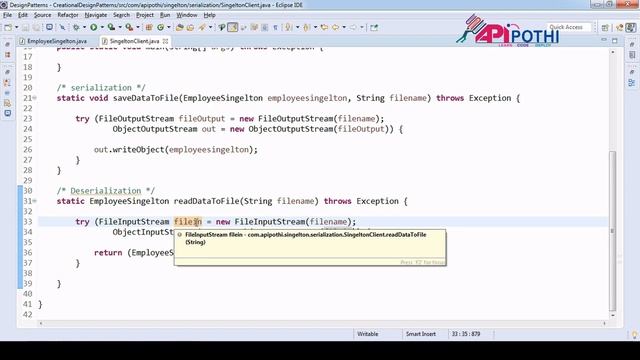Click the green Run button
The height and width of the screenshot is (360, 640).
pos(94,27)
